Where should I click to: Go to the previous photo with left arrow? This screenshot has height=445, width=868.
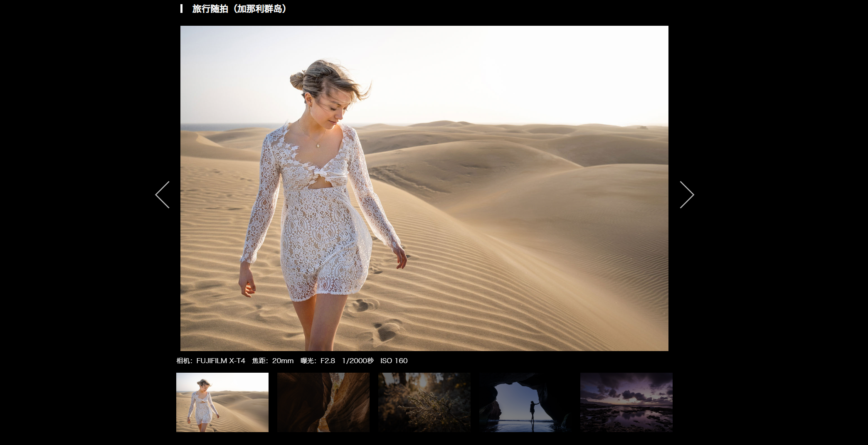[x=162, y=194]
